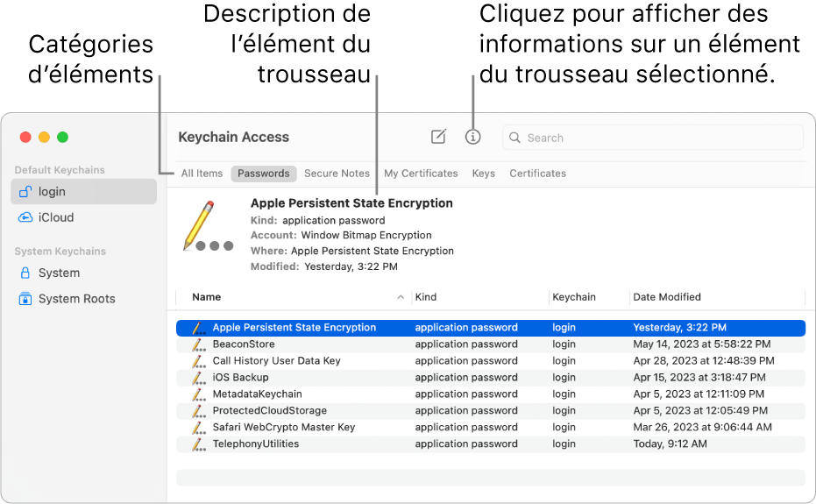Click the Today, 9:12 AM date cell

670,444
